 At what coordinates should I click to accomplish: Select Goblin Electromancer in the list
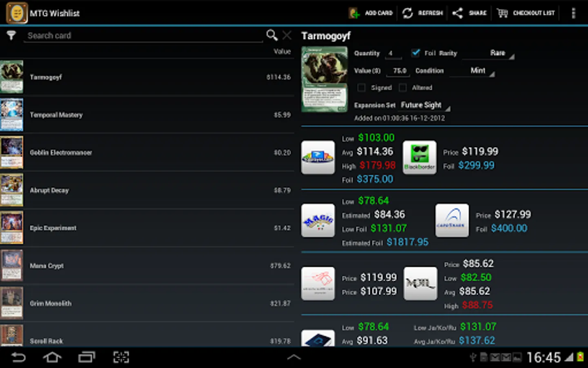[147, 153]
